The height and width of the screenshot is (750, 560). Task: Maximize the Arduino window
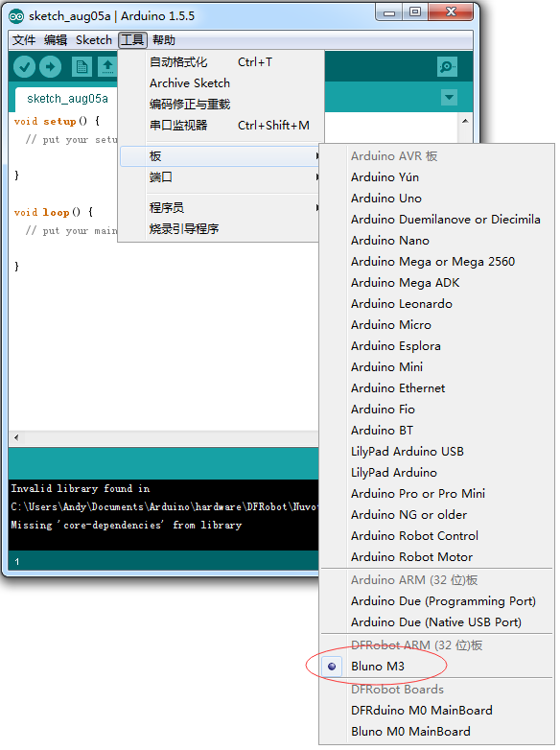pos(415,12)
